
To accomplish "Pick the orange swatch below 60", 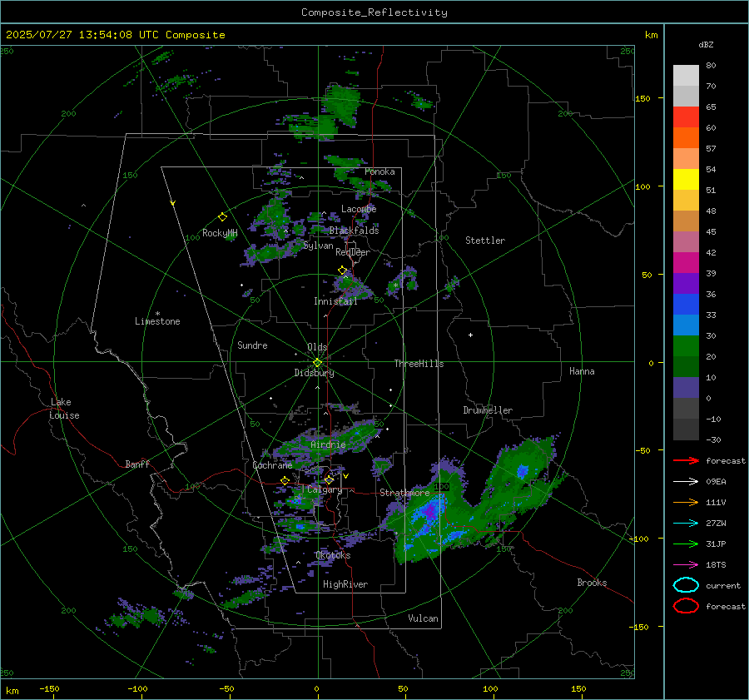I will [x=686, y=138].
